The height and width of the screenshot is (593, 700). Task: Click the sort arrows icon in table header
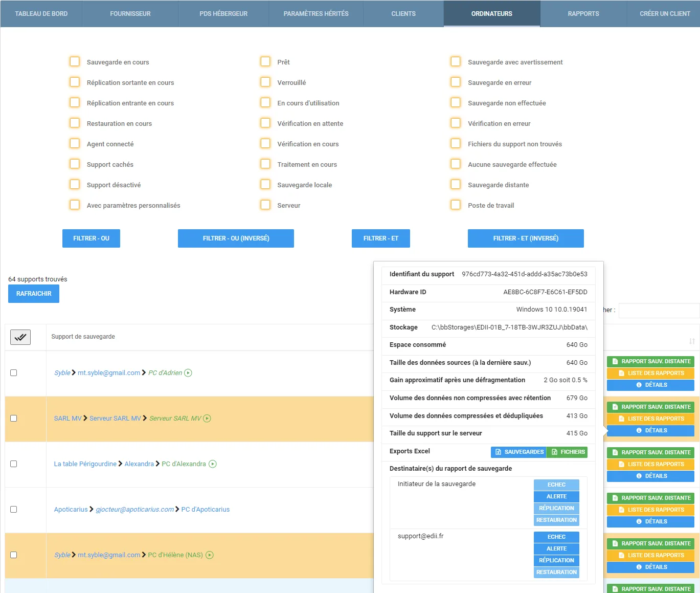(x=692, y=341)
